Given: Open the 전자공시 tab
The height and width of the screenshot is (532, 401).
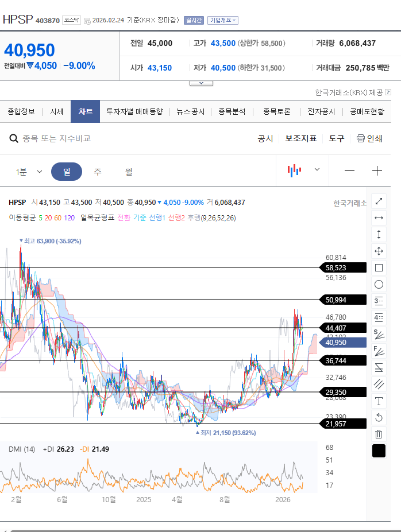Looking at the screenshot, I should [321, 112].
